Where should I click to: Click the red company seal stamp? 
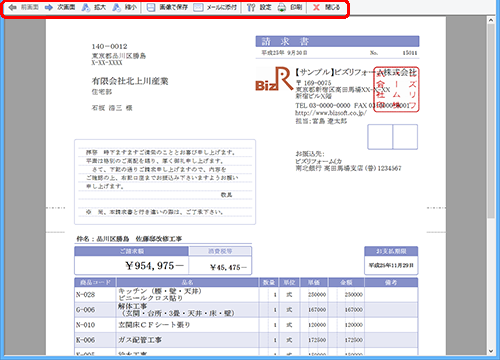pos(396,89)
